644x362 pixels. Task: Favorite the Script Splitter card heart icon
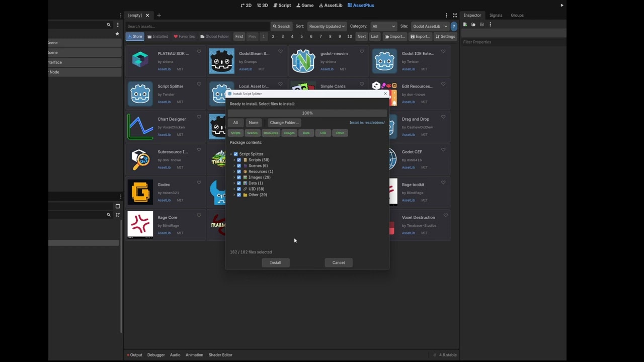(199, 84)
